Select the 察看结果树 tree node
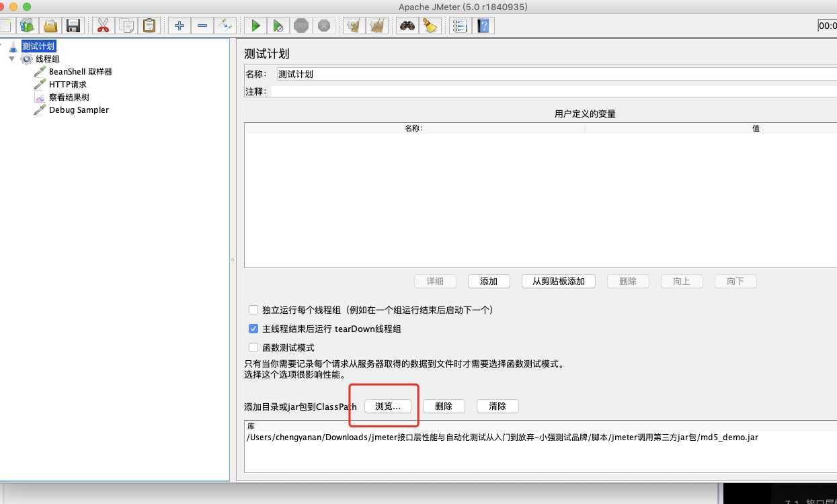This screenshot has width=837, height=504. [69, 97]
